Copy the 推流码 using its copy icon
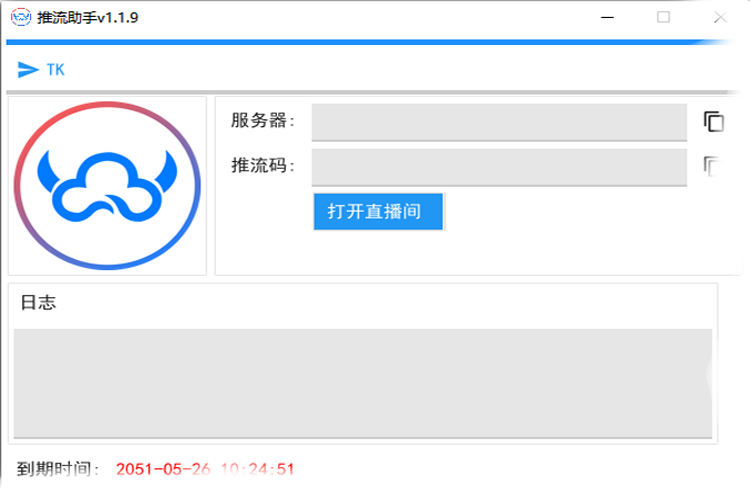 pyautogui.click(x=712, y=166)
